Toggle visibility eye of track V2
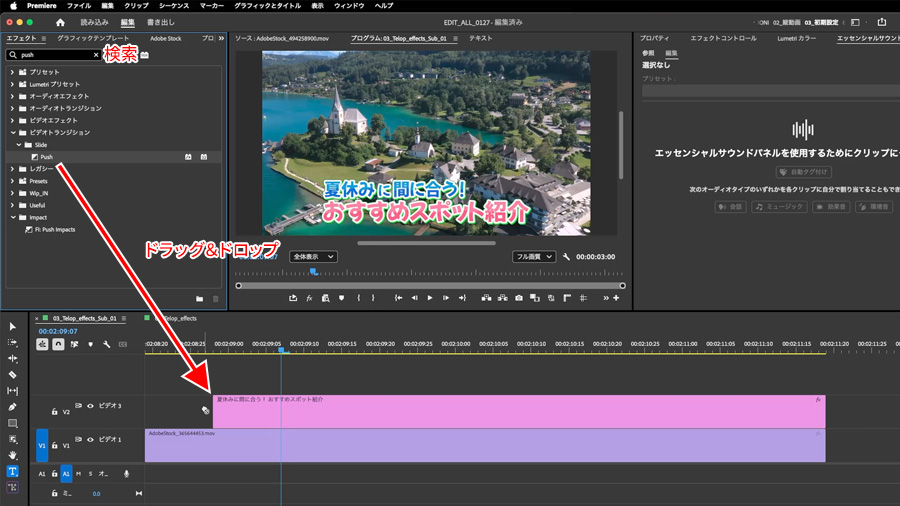The width and height of the screenshot is (900, 506). [90, 406]
